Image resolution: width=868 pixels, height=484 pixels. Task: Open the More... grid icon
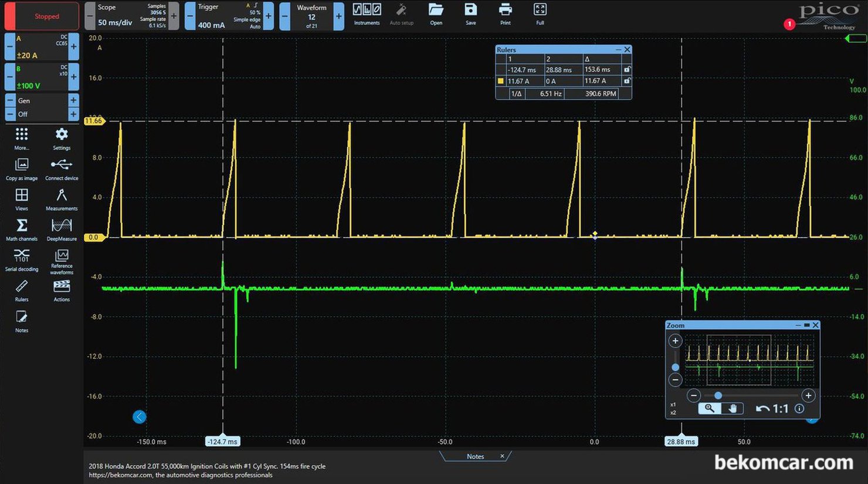point(22,139)
